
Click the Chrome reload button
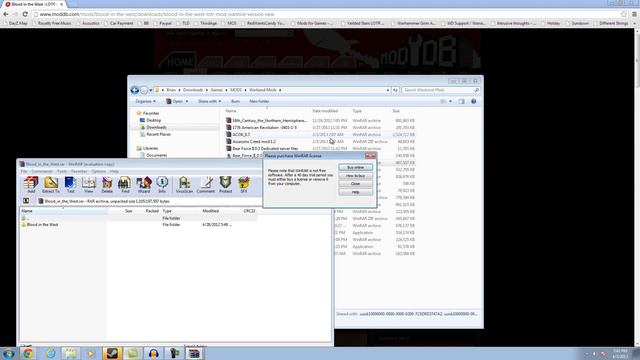pos(25,14)
